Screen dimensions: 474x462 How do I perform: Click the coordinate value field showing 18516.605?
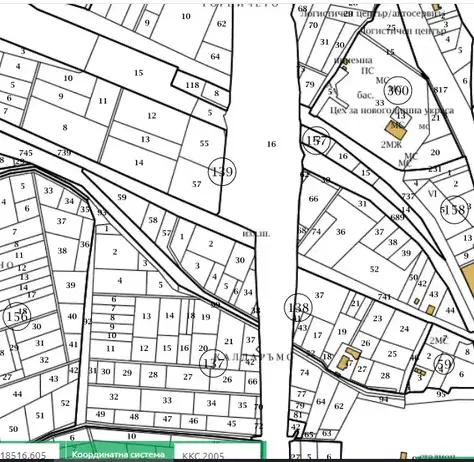pyautogui.click(x=30, y=453)
